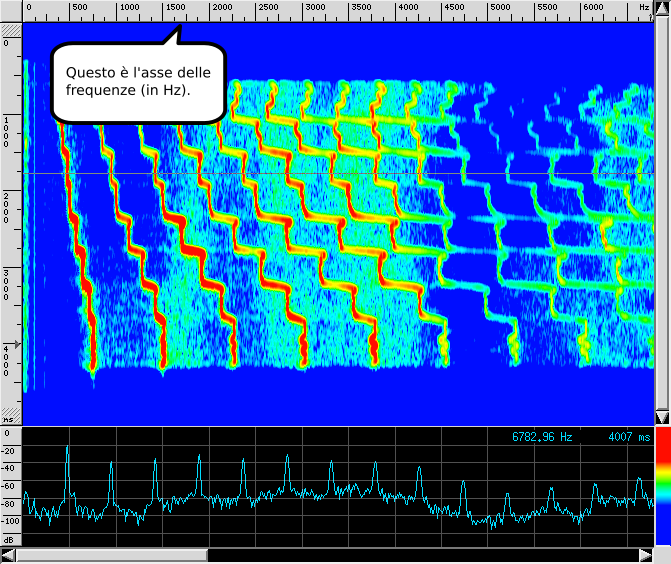671x564 pixels.
Task: Click the 4007 ms time readout
Action: click(x=629, y=437)
